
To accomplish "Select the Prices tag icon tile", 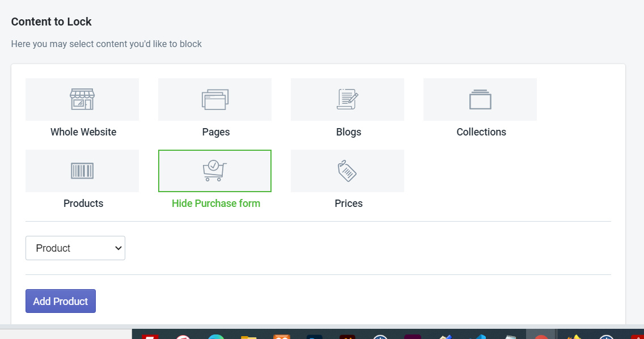I will (x=348, y=171).
